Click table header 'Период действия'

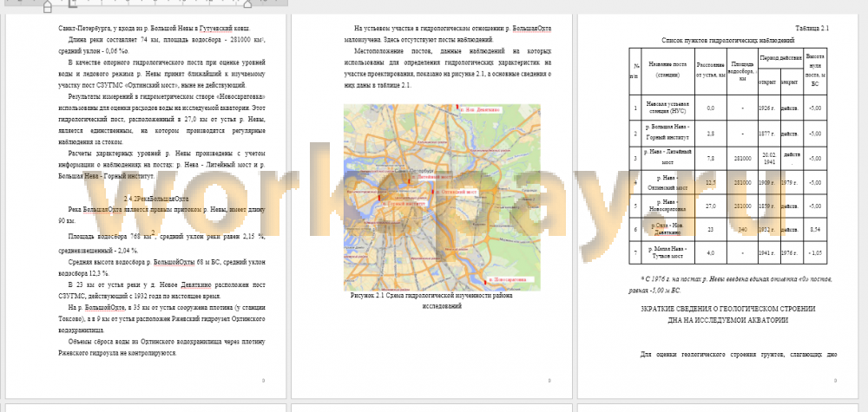click(x=780, y=58)
